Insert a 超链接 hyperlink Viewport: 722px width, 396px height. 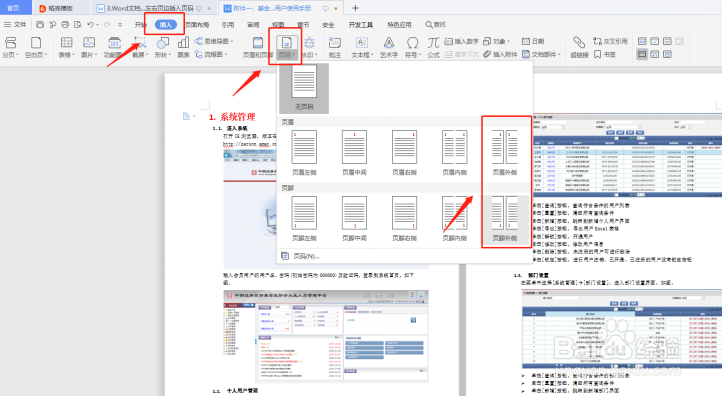click(x=579, y=47)
